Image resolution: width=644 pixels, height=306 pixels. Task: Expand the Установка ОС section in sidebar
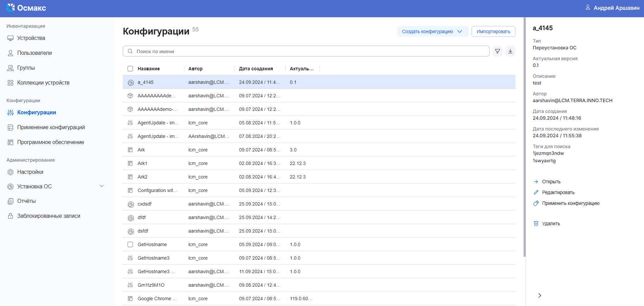[102, 186]
